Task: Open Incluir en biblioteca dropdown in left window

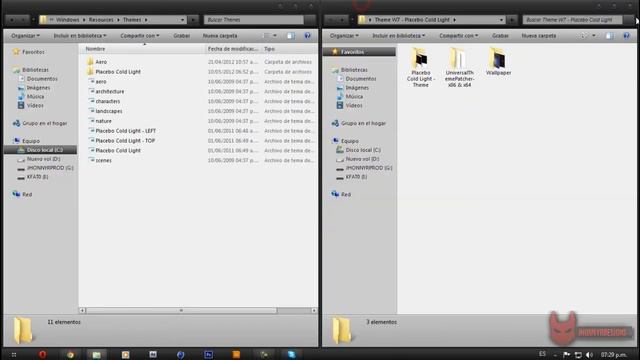Action: (x=80, y=36)
